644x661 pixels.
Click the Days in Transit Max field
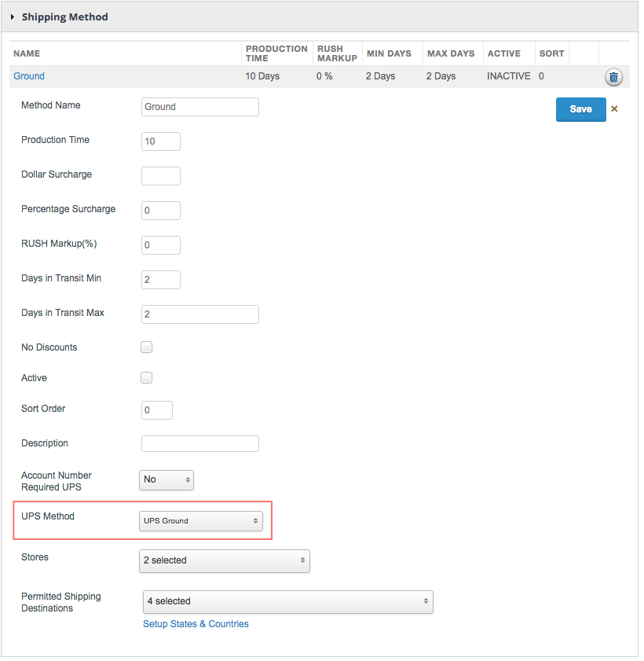[x=200, y=314]
